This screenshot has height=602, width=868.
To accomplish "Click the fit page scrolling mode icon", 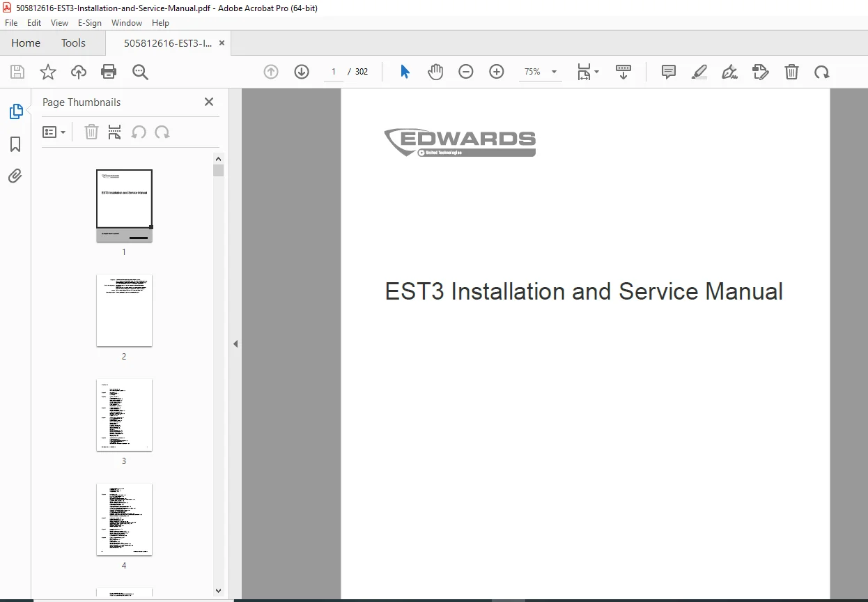I will tap(584, 72).
